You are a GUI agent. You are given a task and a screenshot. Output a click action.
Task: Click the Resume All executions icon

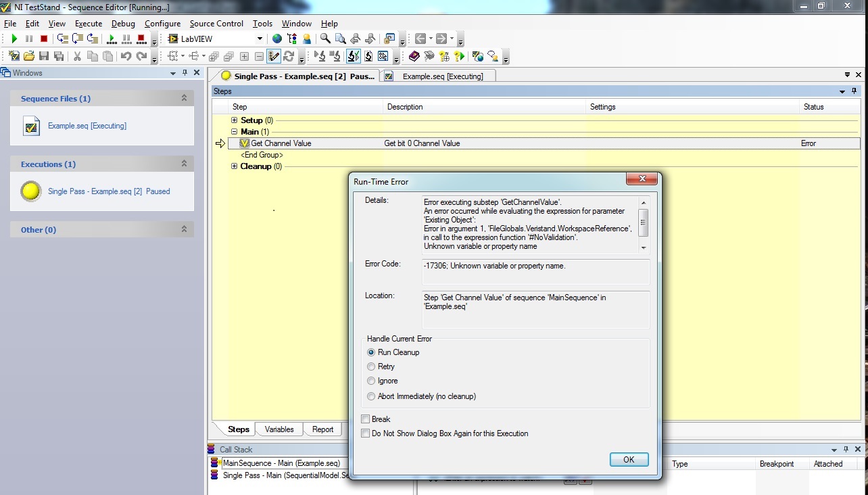pos(112,39)
